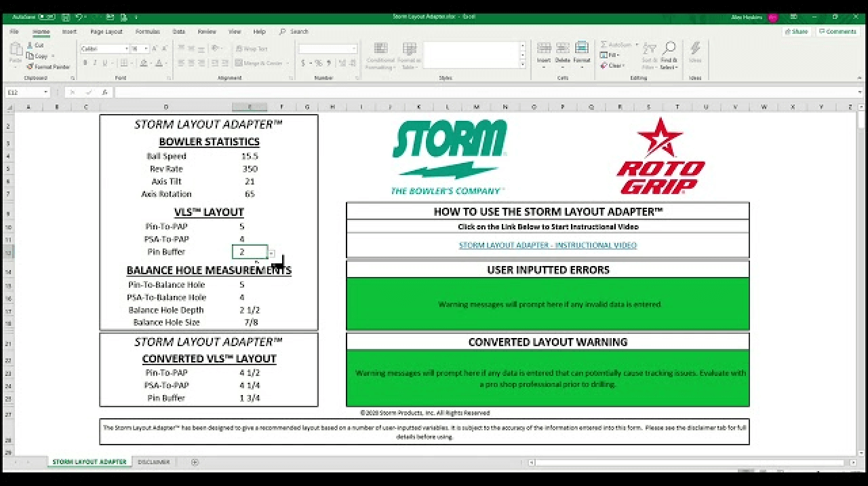Image resolution: width=868 pixels, height=486 pixels.
Task: Click the Insert Function fx icon
Action: [x=104, y=92]
